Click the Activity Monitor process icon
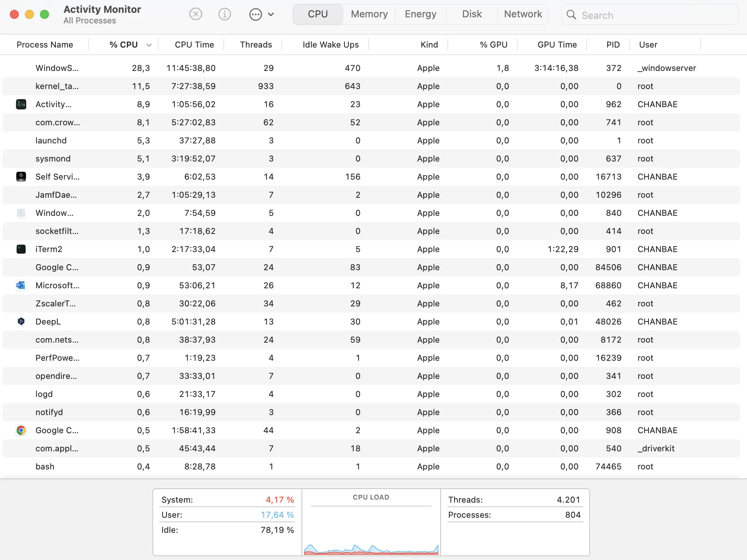 pyautogui.click(x=21, y=104)
